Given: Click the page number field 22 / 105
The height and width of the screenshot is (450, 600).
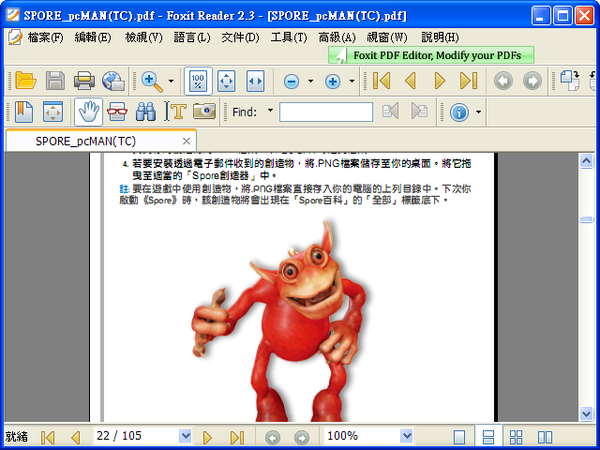Looking at the screenshot, I should click(x=136, y=436).
